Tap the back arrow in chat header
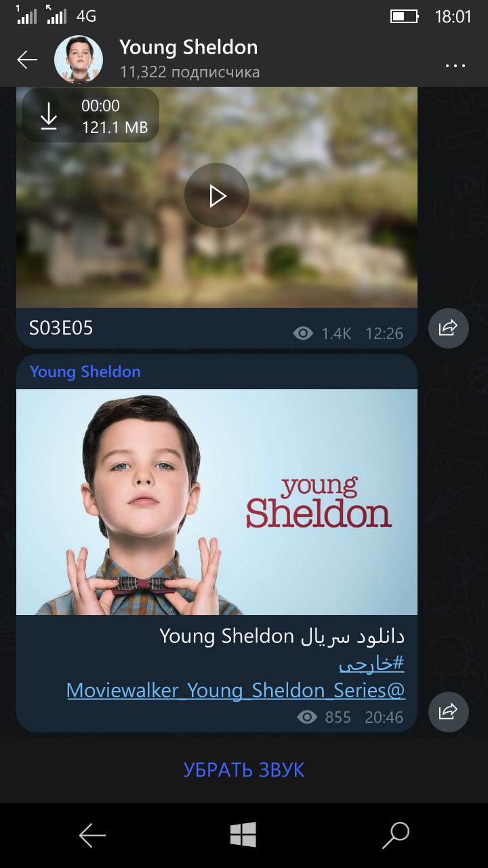Image resolution: width=488 pixels, height=868 pixels. pyautogui.click(x=27, y=60)
